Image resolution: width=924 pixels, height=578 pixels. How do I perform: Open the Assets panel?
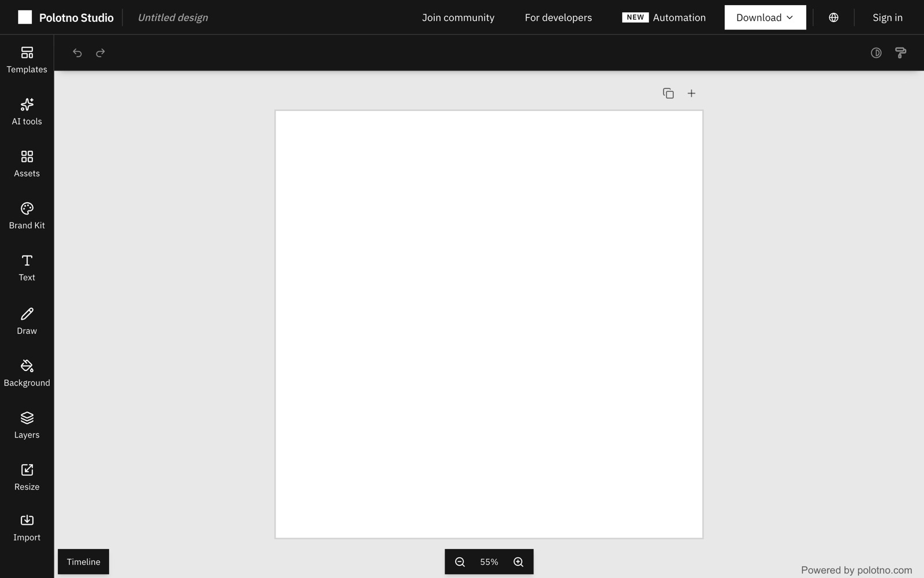pos(27,164)
